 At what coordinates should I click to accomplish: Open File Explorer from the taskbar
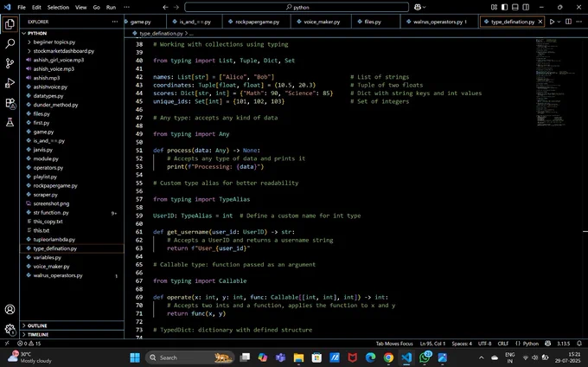299,357
